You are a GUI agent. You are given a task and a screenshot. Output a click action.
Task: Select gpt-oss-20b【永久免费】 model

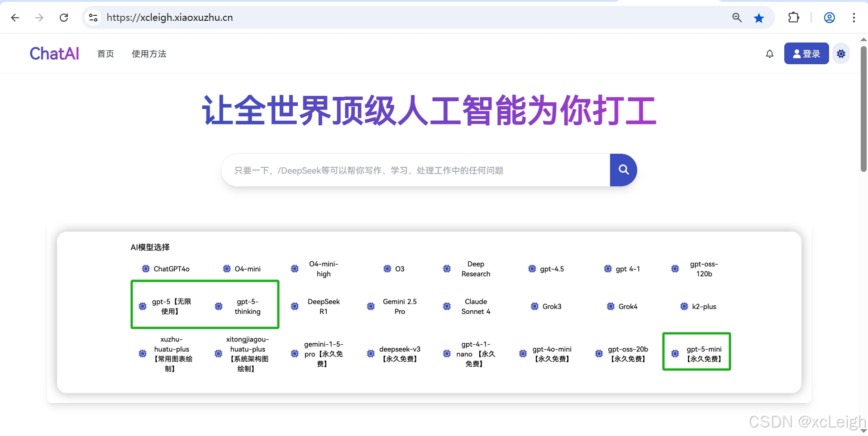pos(628,354)
